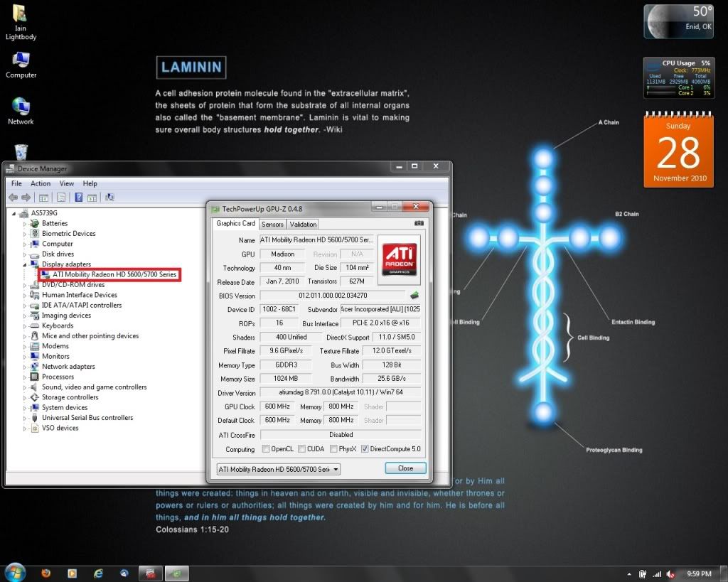Open the Network desktop icon
The height and width of the screenshot is (582, 728).
click(x=21, y=111)
